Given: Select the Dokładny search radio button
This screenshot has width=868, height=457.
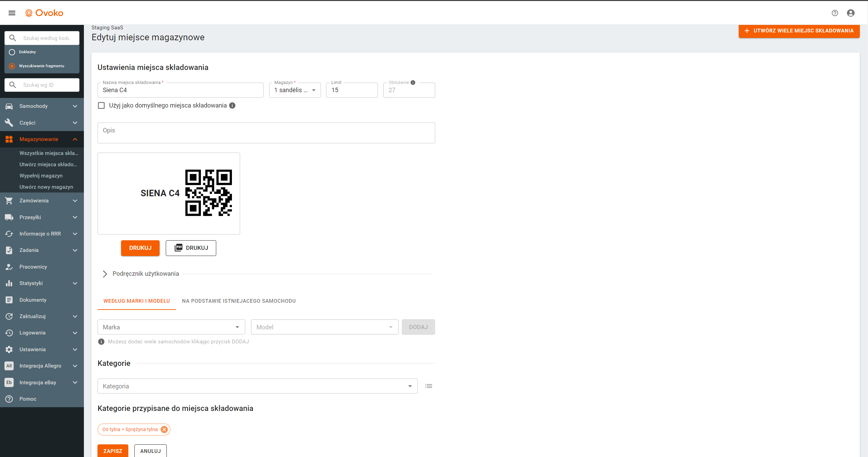Looking at the screenshot, I should click(12, 52).
